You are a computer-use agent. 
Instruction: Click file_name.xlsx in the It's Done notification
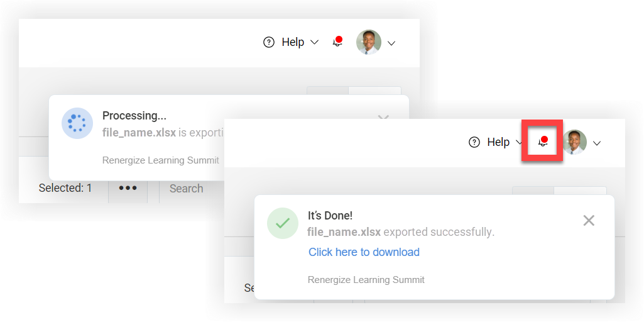344,232
